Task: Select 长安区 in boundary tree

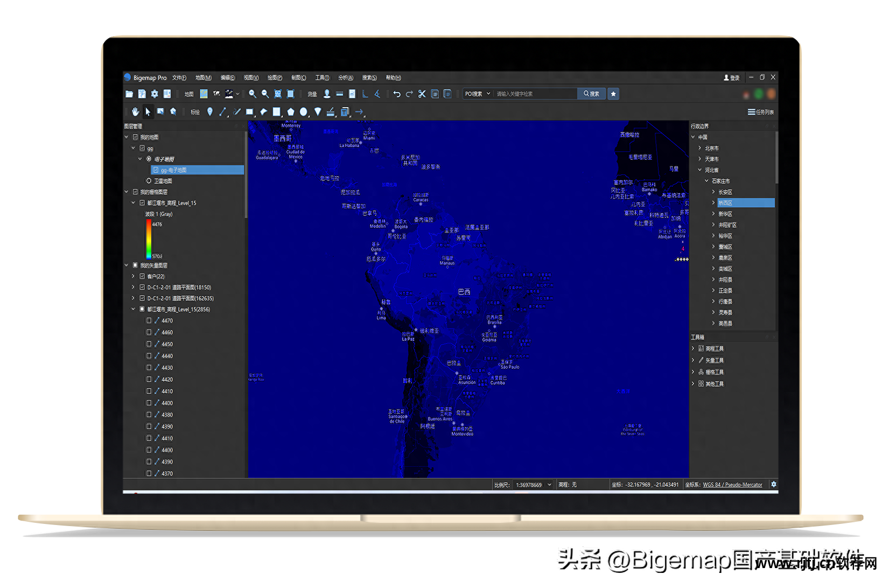Action: [725, 192]
